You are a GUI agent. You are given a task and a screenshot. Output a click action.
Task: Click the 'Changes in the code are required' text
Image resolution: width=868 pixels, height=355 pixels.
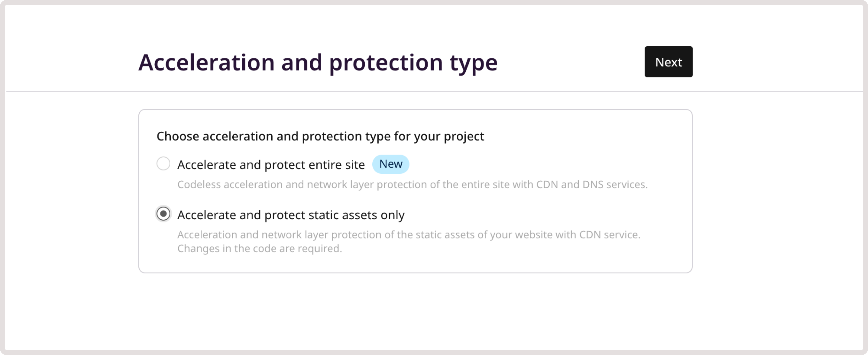[x=260, y=249]
